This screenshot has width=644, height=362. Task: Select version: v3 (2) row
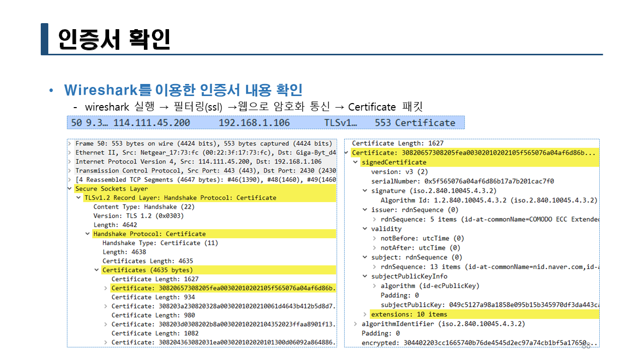[399, 171]
